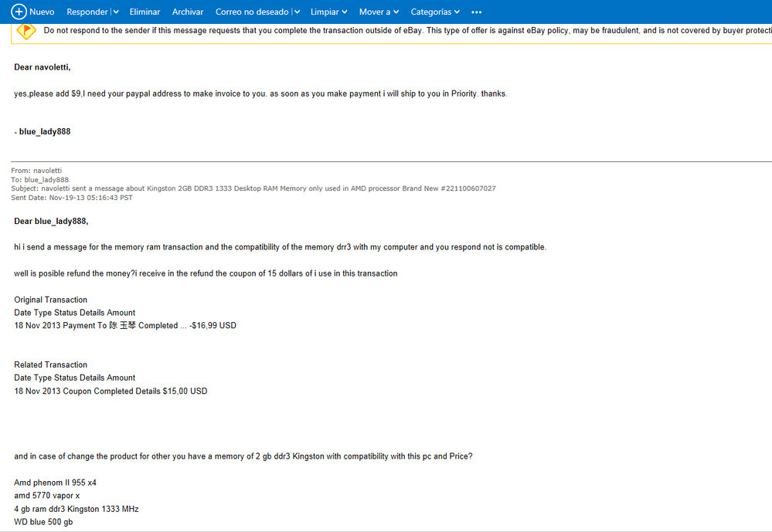Click the 'To: blue_lady888' header line
The height and width of the screenshot is (532, 772).
40,180
